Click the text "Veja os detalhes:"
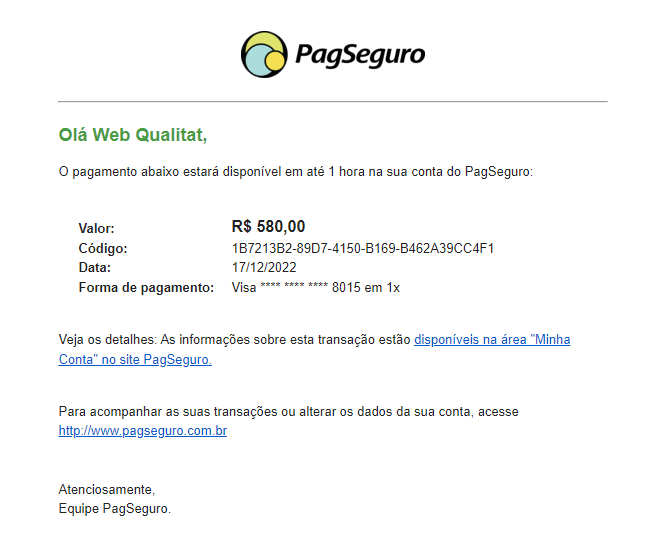Viewport: 664px width, 533px height. click(x=108, y=340)
